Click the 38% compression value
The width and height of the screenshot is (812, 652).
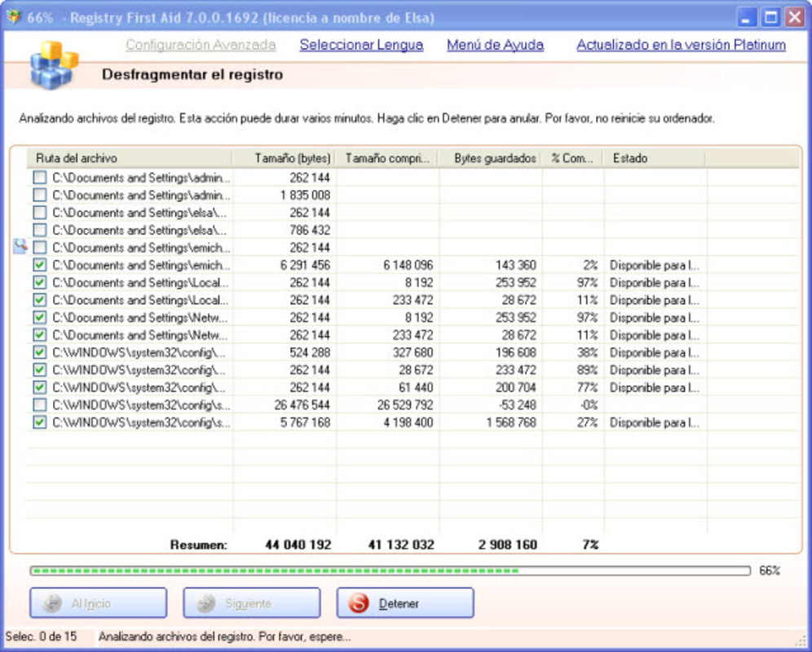point(587,353)
